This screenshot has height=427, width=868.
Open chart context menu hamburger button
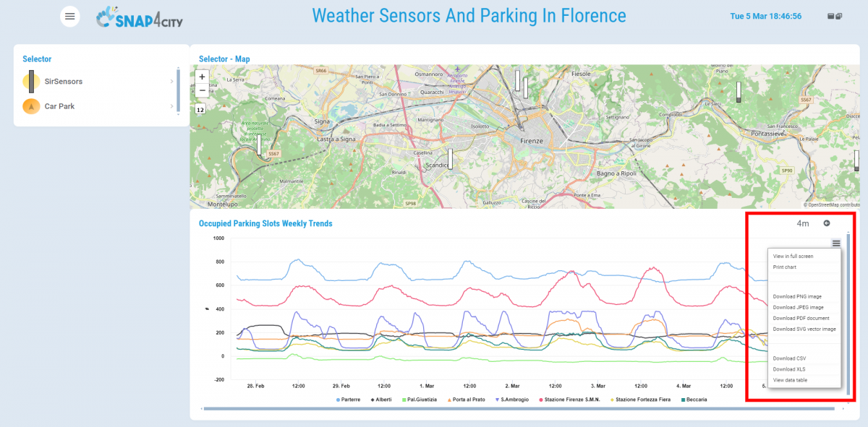[x=836, y=243]
